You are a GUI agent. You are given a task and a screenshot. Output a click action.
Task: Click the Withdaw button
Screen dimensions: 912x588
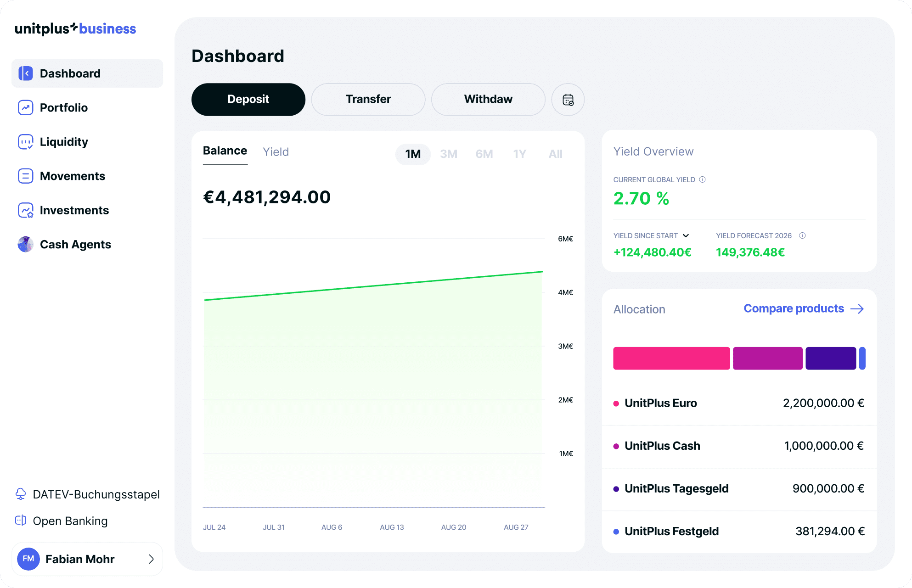(488, 100)
